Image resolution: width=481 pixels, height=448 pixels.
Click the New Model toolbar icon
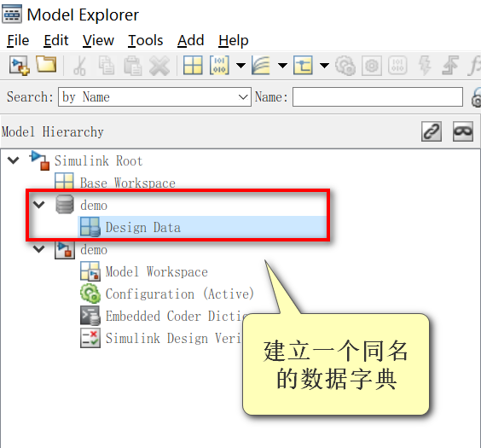point(20,65)
